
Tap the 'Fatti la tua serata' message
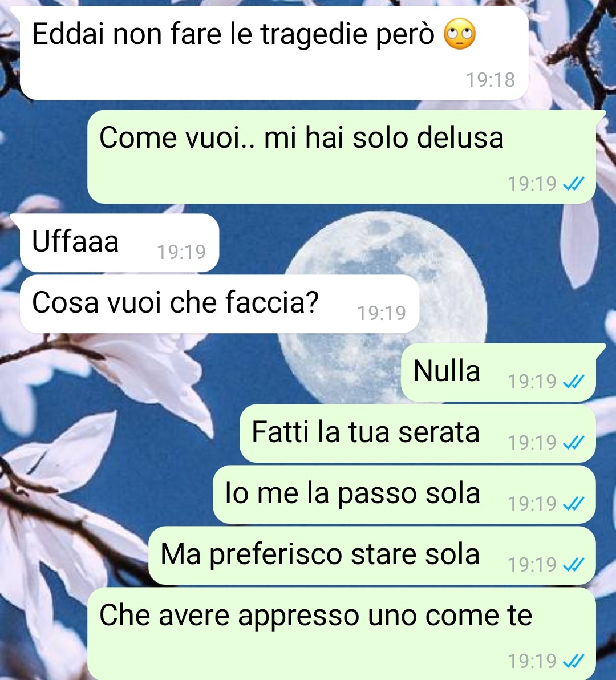(418, 433)
